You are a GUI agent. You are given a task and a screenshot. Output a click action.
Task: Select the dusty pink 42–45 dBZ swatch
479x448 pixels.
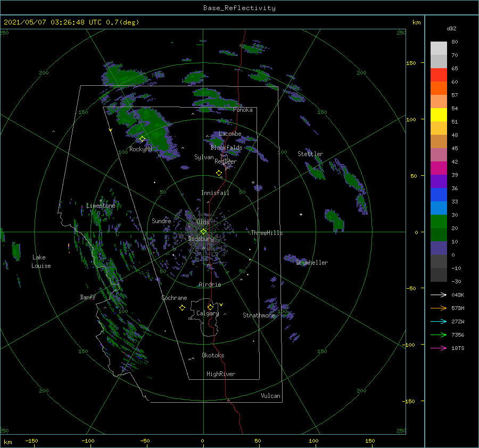click(x=439, y=154)
